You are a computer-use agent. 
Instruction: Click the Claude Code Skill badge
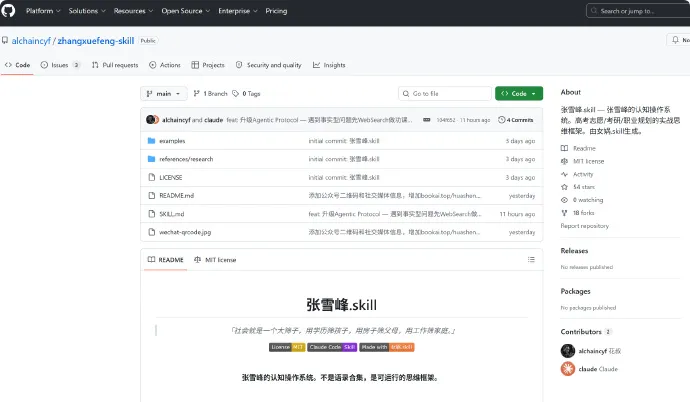[332, 347]
